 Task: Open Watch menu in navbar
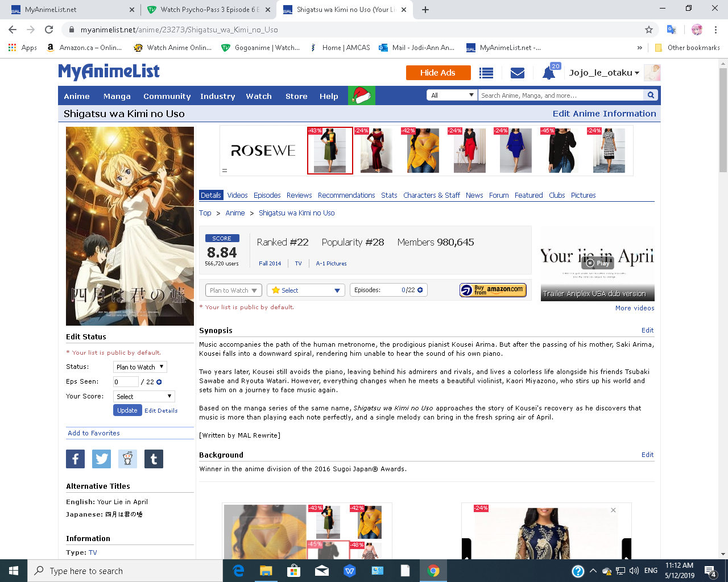pyautogui.click(x=259, y=96)
